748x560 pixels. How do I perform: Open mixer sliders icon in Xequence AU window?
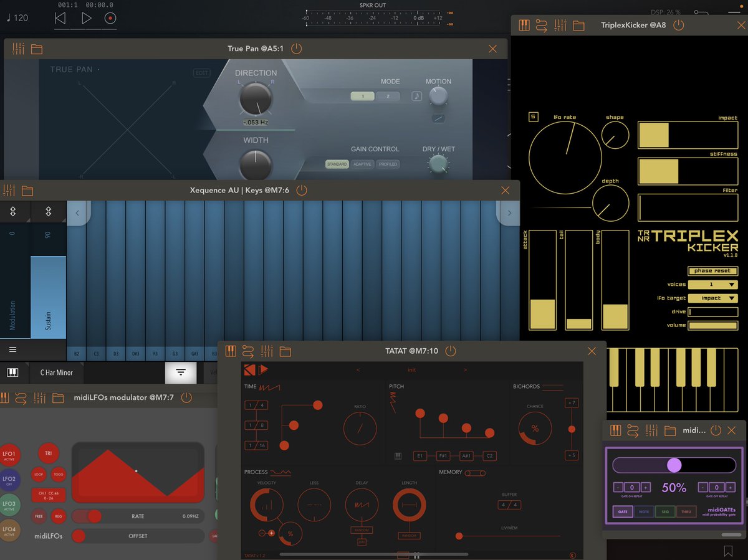(x=9, y=191)
